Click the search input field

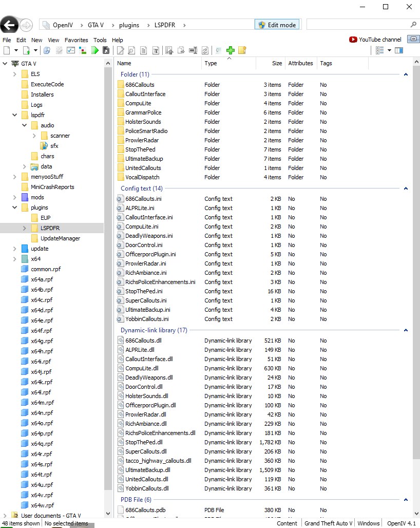tap(358, 25)
